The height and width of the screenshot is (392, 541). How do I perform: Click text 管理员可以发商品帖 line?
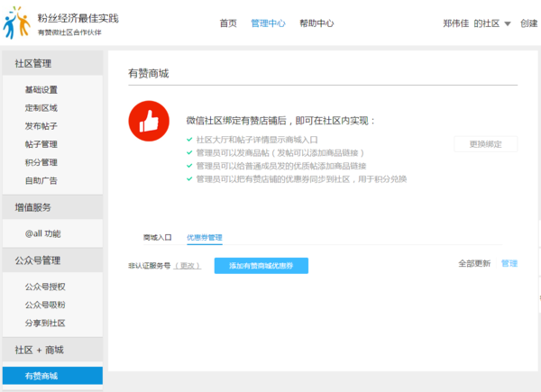pos(280,152)
